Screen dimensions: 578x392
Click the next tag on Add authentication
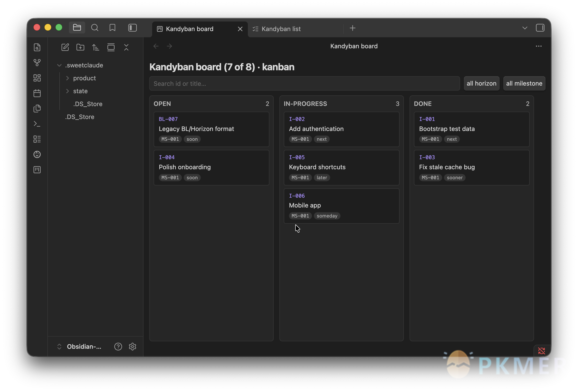(322, 139)
